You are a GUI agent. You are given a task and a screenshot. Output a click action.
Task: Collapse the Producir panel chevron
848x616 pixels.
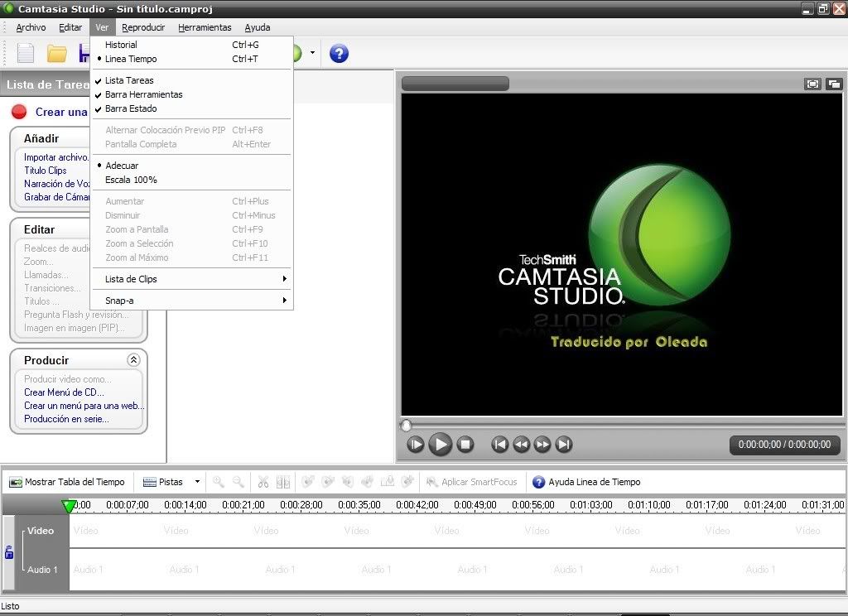tap(133, 359)
